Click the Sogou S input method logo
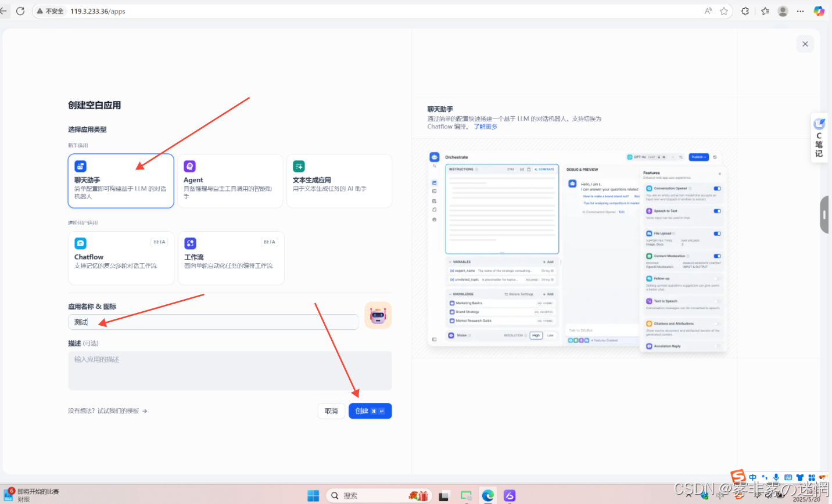Image resolution: width=832 pixels, height=504 pixels. click(738, 477)
